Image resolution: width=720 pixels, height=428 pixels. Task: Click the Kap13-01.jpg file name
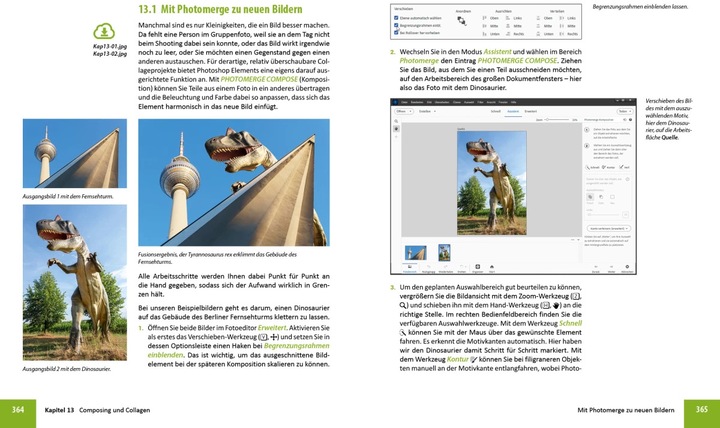click(x=110, y=46)
